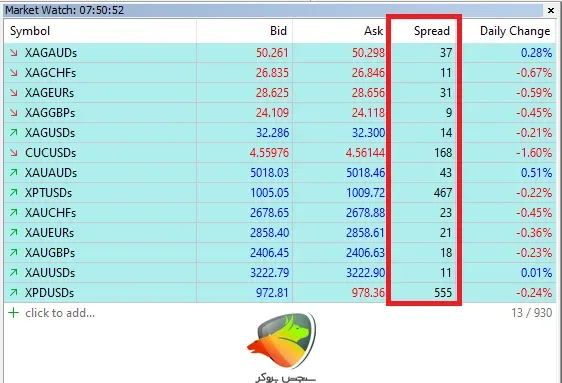Viewport: 562px width, 383px height.
Task: Click XPTUSDs ask price 1009.72
Action: point(365,193)
